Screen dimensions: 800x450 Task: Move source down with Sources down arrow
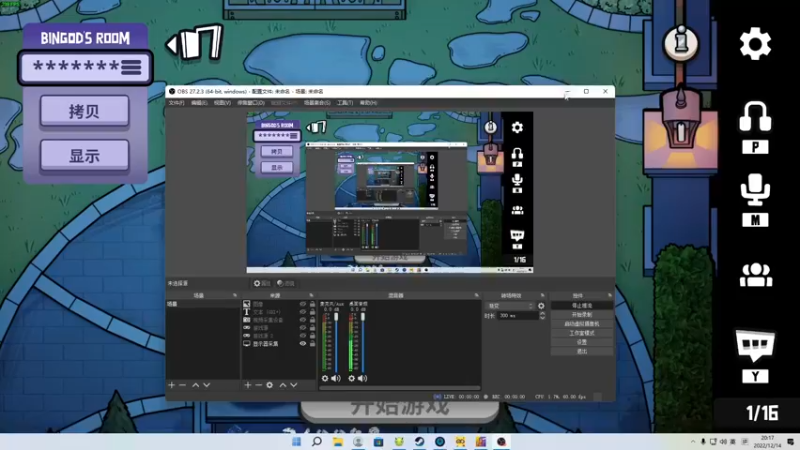coord(294,385)
